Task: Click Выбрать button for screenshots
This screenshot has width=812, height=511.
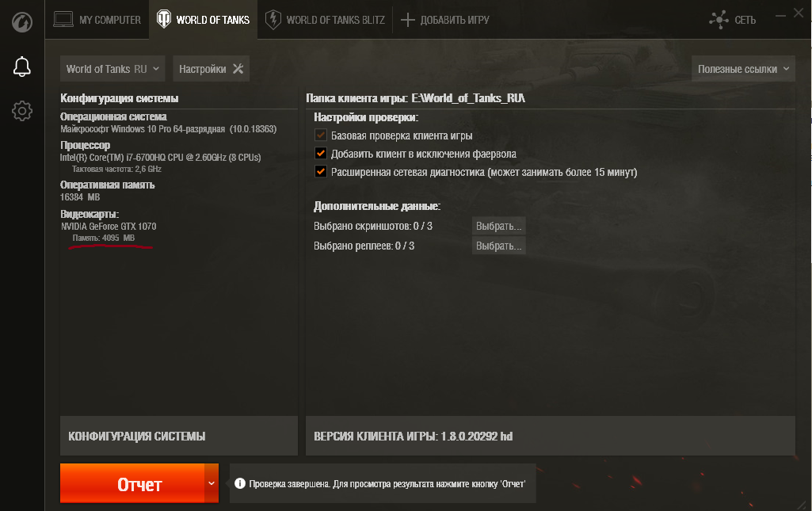Action: (x=499, y=227)
